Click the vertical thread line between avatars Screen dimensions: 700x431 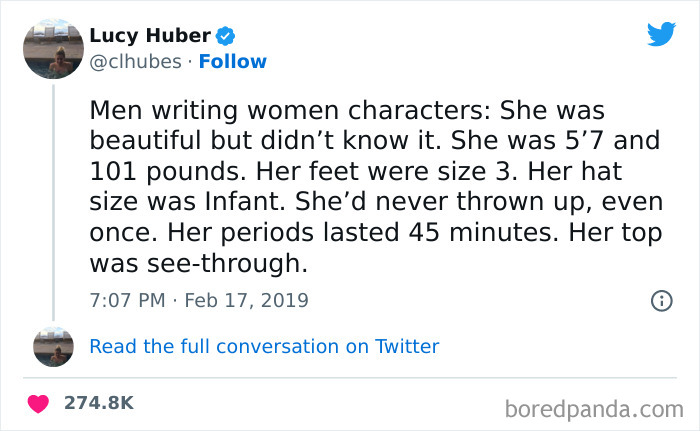(x=53, y=200)
